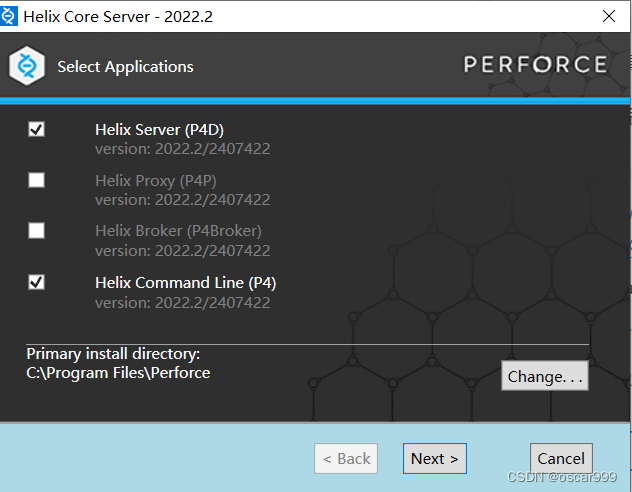Click the 'Select Applications' heading
The width and height of the screenshot is (632, 492).
click(125, 67)
